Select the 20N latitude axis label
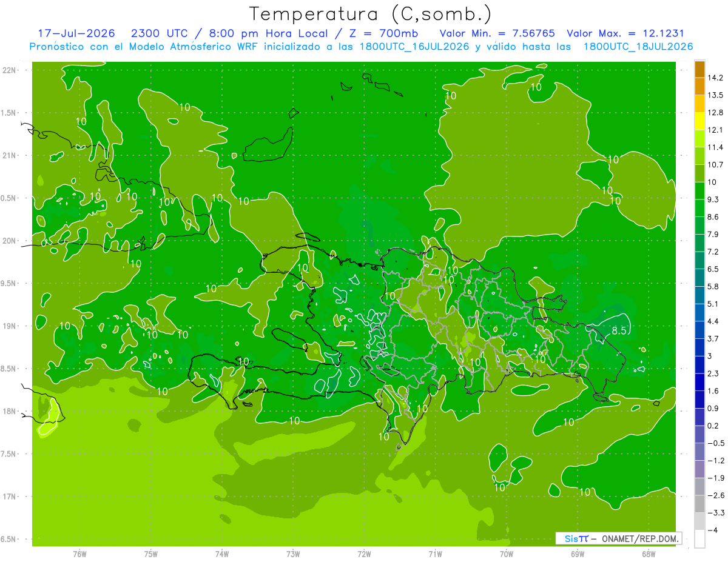The image size is (728, 562). 9,241
